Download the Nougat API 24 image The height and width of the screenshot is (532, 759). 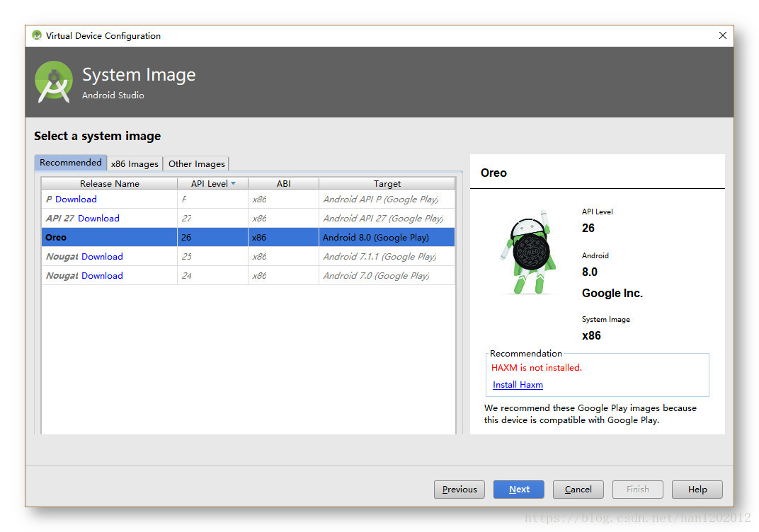click(x=102, y=276)
